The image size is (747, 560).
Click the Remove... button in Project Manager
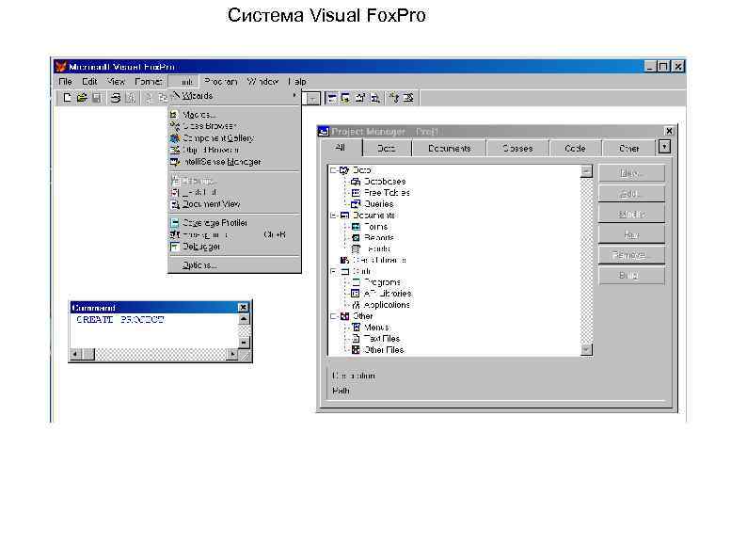[631, 255]
